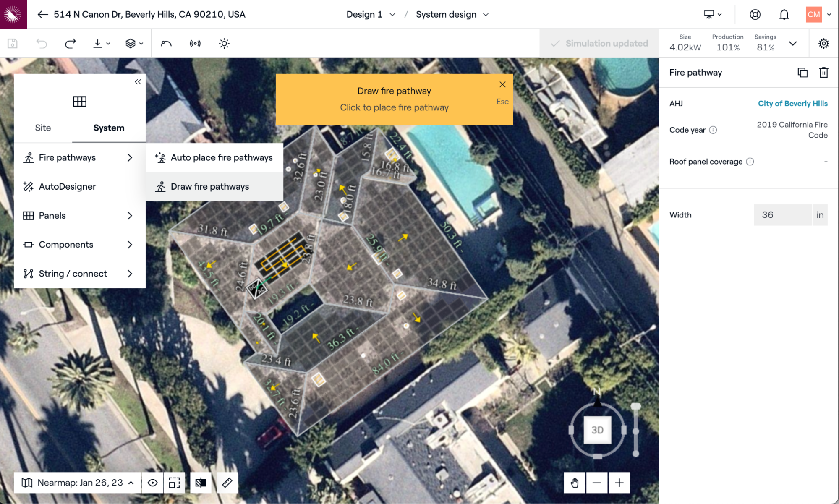
Task: Duplicate the fire pathway with copy icon
Action: [x=802, y=73]
